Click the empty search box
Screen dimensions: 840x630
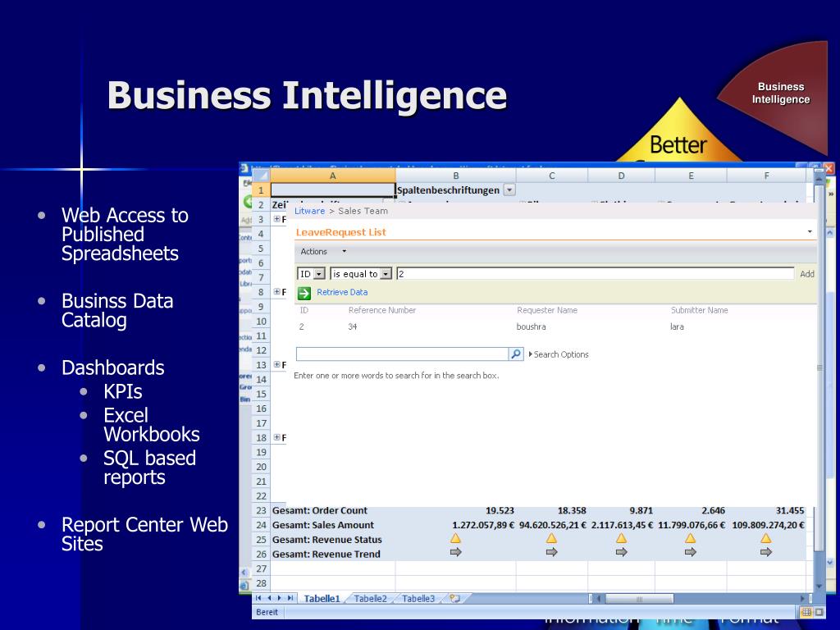click(402, 354)
